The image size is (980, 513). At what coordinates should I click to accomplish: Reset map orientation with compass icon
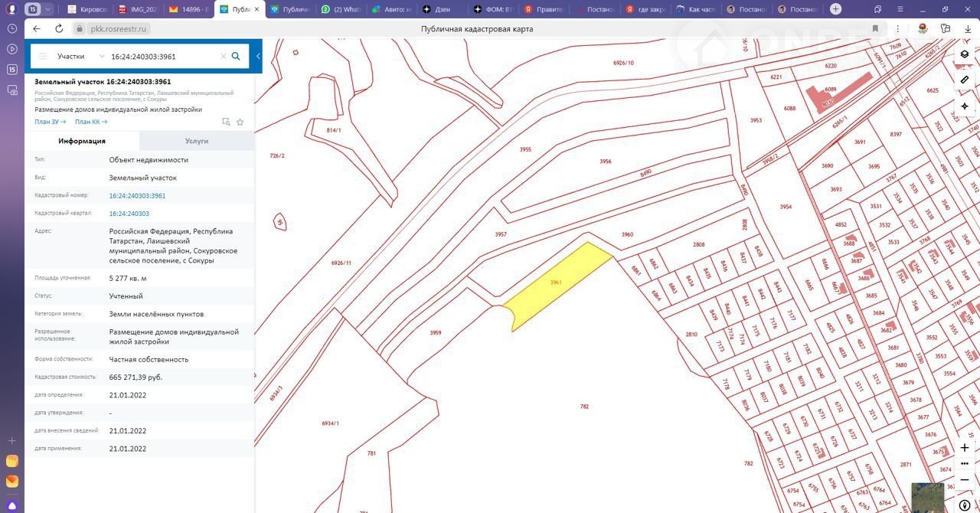[x=965, y=505]
